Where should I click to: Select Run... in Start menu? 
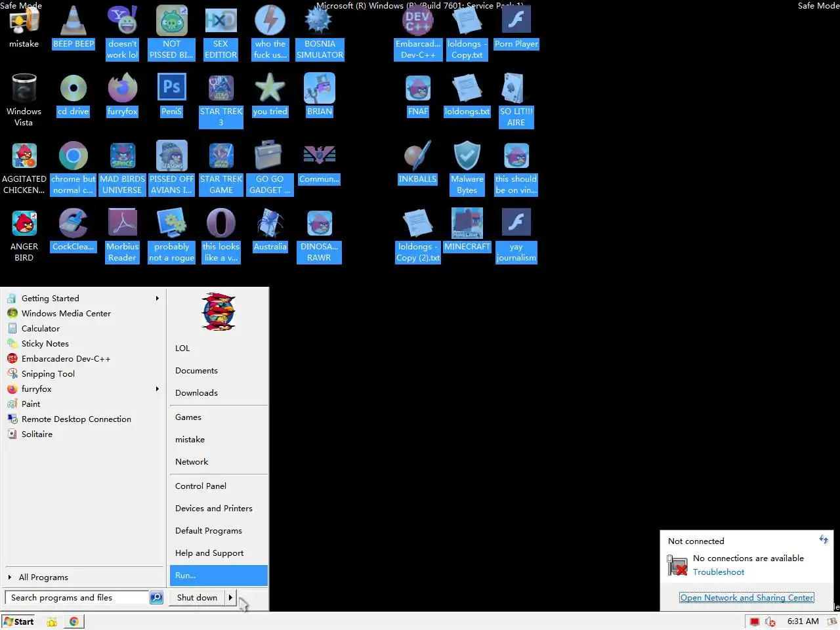[x=219, y=576]
